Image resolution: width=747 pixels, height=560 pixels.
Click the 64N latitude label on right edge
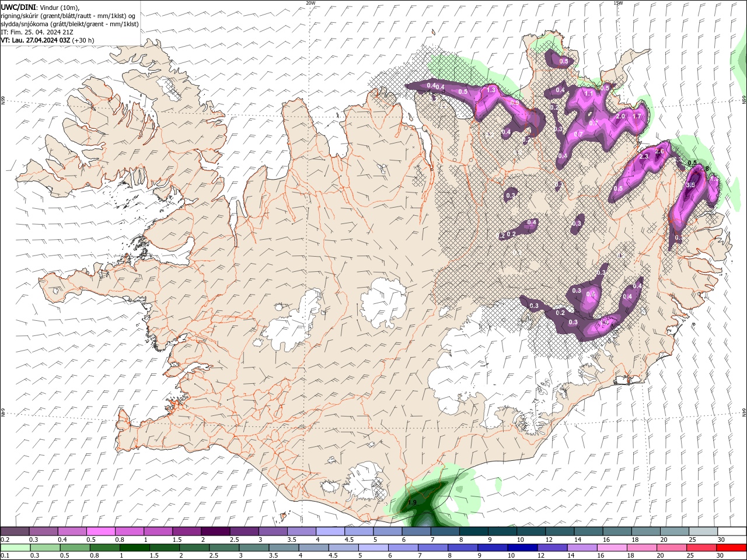pyautogui.click(x=744, y=412)
